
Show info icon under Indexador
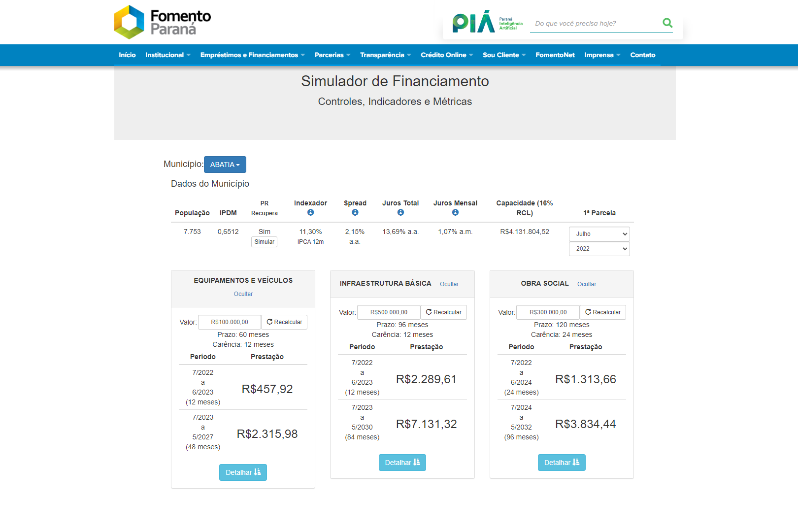click(x=310, y=212)
